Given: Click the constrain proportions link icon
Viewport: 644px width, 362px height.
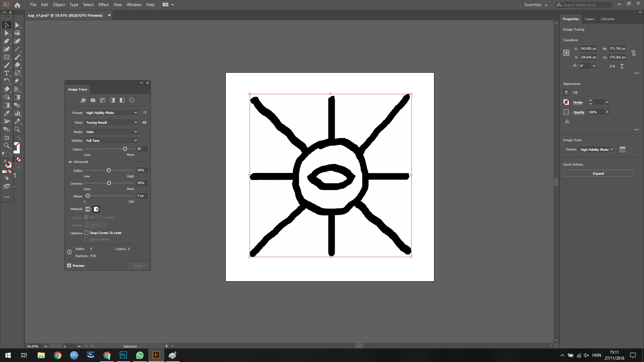Looking at the screenshot, I should click(634, 53).
